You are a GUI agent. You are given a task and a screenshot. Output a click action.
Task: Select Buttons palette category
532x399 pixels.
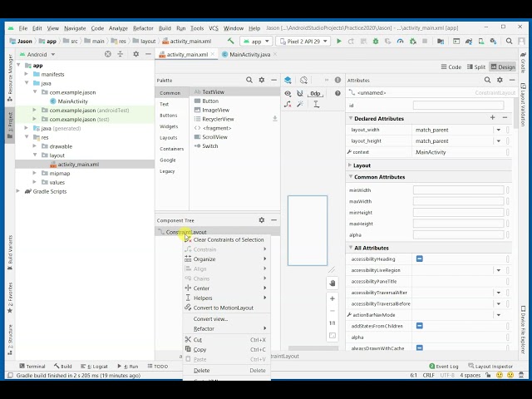coord(168,116)
